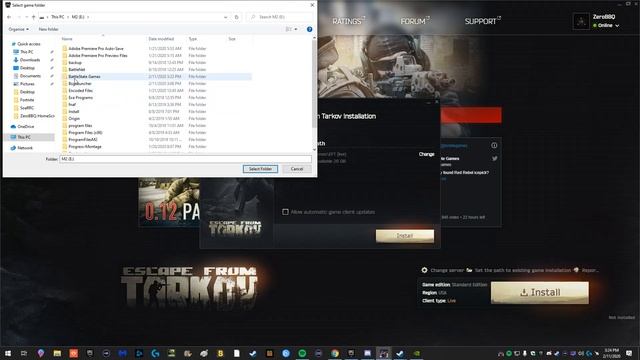Click Change next to installation path
640x360 pixels.
click(x=427, y=154)
